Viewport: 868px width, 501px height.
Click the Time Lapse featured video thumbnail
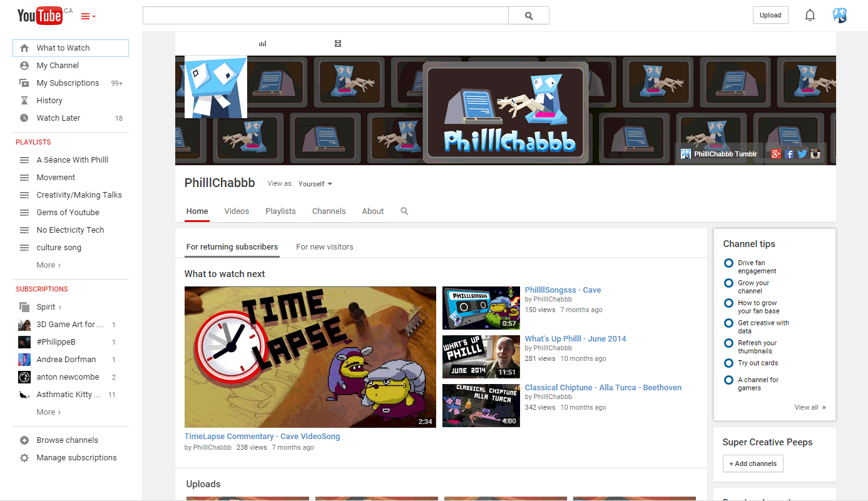click(310, 357)
